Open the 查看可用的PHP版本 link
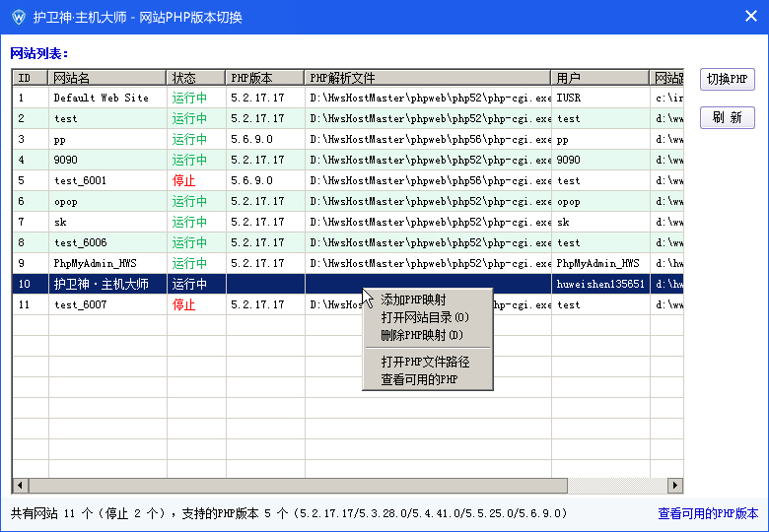Viewport: 769px width, 532px height. 708,513
